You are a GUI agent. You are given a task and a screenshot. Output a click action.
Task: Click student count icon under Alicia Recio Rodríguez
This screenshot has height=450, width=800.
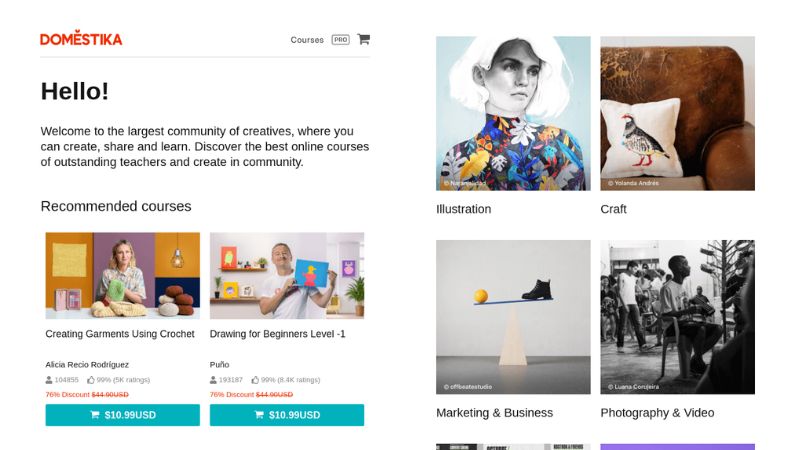(49, 380)
